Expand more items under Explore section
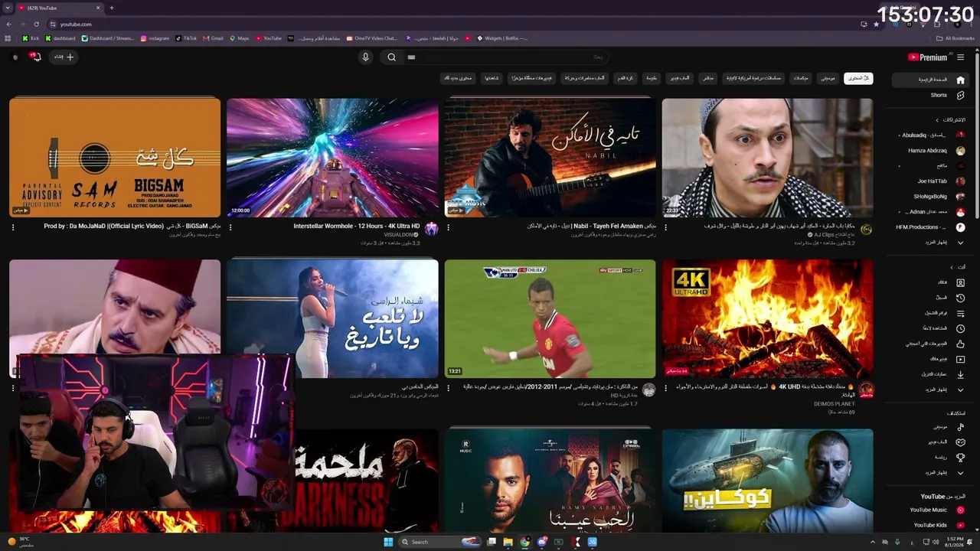980x551 pixels. (929, 473)
